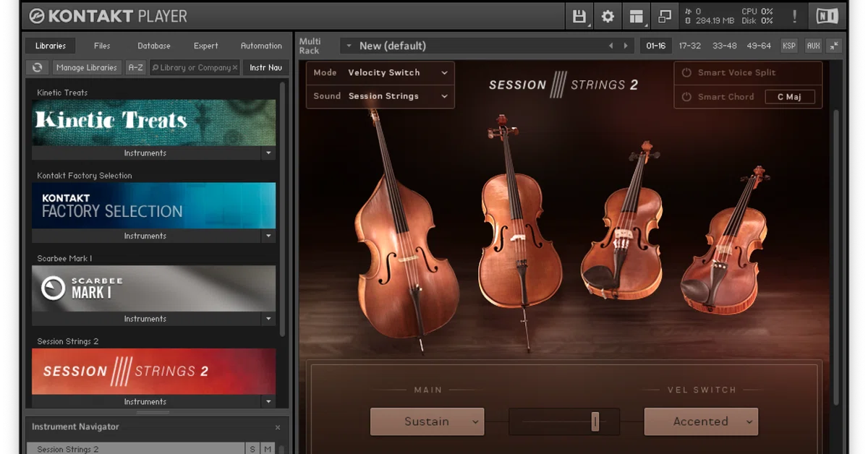Click the Scarbee Mark I banner
Screen dimensions: 868x454
[153, 288]
